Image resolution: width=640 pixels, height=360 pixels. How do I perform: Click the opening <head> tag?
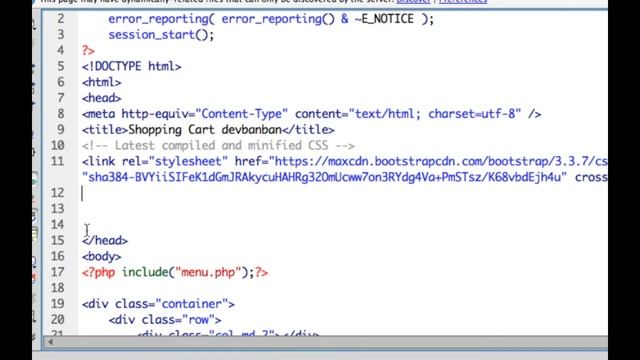pyautogui.click(x=102, y=98)
